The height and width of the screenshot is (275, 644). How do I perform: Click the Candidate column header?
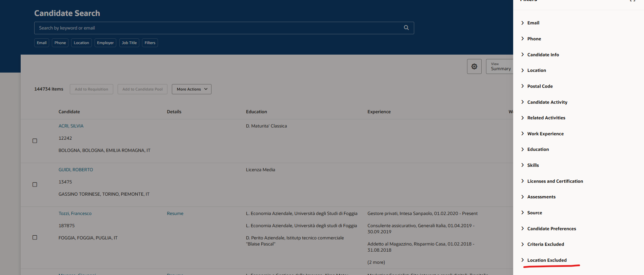(x=69, y=112)
